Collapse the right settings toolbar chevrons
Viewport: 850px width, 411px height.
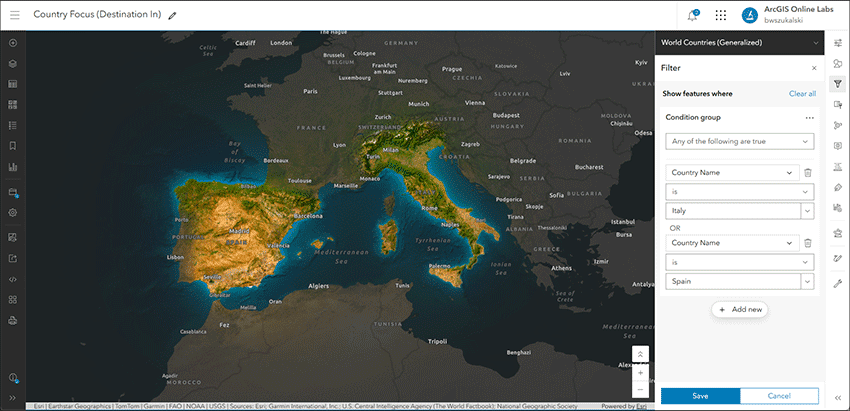838,397
